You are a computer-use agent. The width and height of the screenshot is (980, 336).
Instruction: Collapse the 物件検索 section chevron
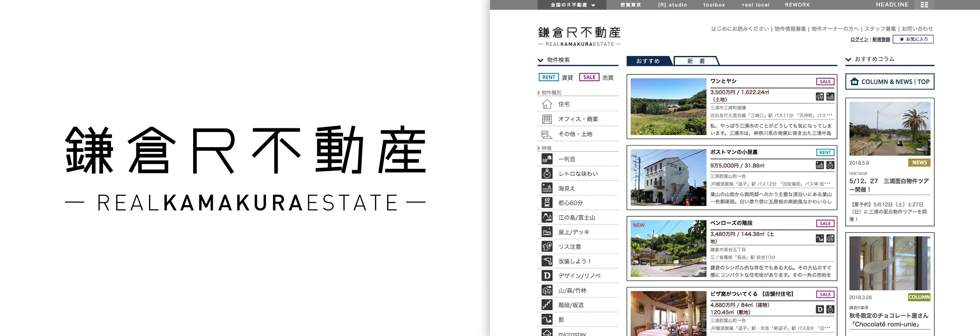(540, 60)
